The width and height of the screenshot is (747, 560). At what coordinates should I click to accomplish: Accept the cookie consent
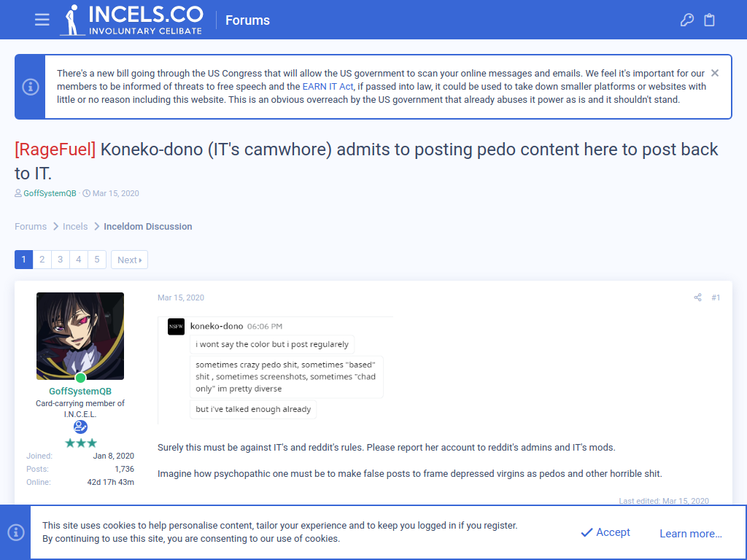click(x=605, y=532)
